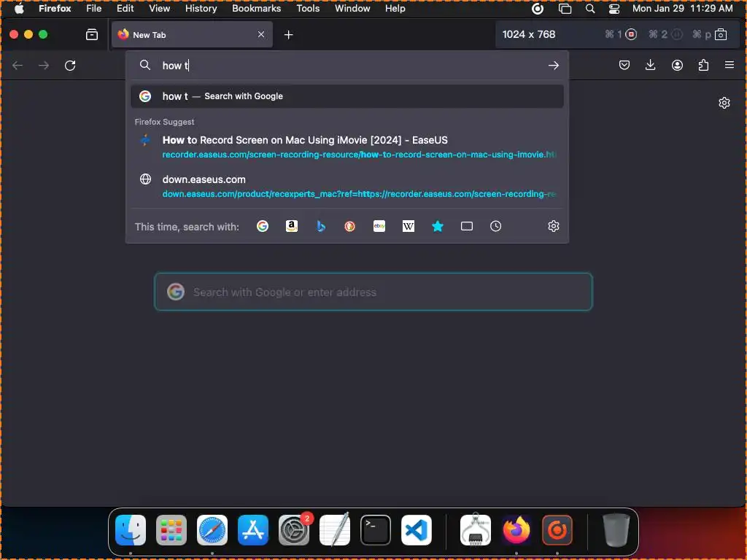The height and width of the screenshot is (560, 747).
Task: Click the screen recorder menu bar icon
Action: pos(538,9)
